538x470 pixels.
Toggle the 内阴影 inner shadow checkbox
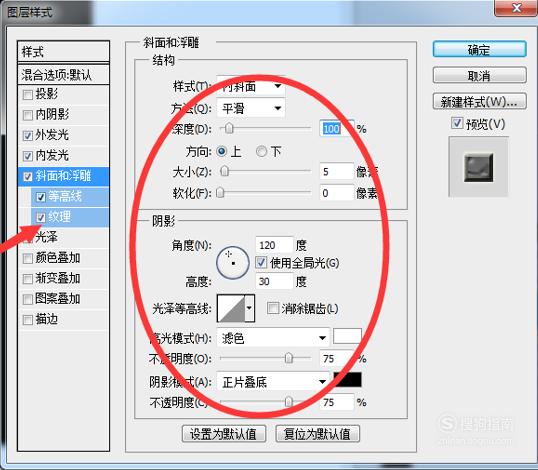[x=27, y=115]
